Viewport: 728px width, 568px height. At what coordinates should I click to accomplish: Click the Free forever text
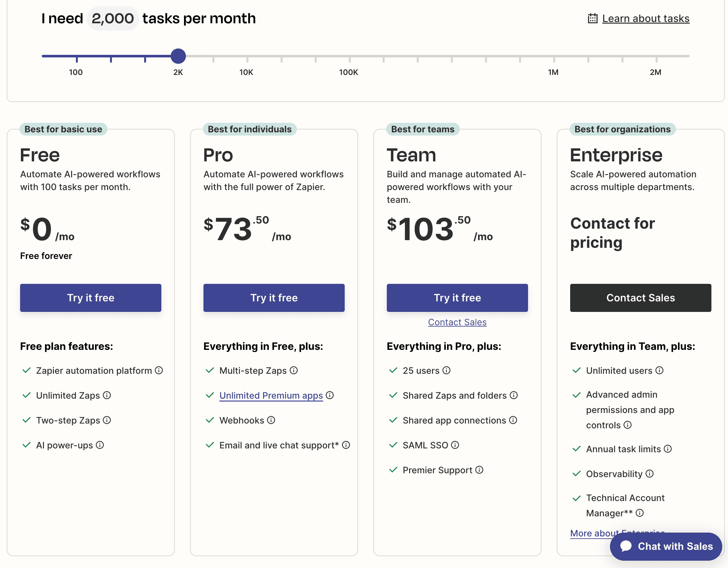46,256
